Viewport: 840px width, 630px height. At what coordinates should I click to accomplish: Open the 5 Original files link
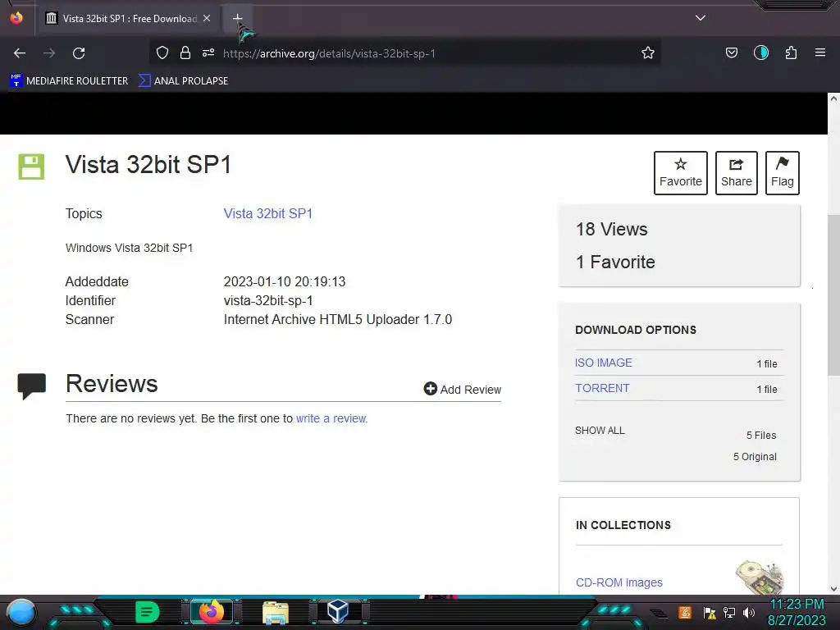click(x=755, y=456)
